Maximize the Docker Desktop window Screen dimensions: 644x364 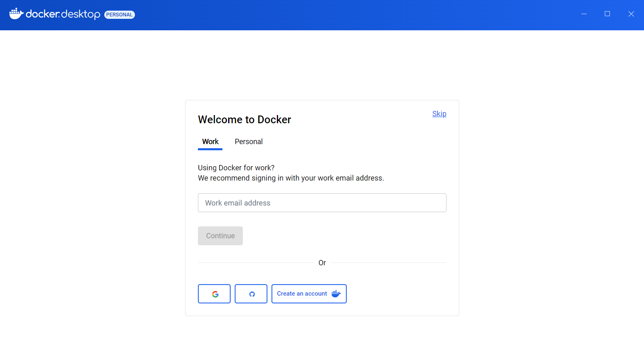607,14
